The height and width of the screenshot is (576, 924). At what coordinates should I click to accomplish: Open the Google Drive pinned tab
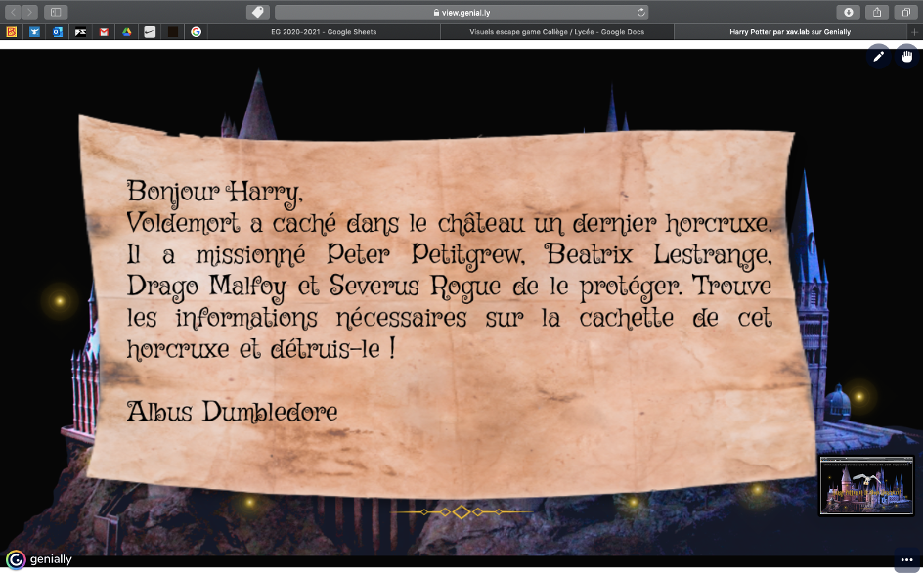point(127,32)
